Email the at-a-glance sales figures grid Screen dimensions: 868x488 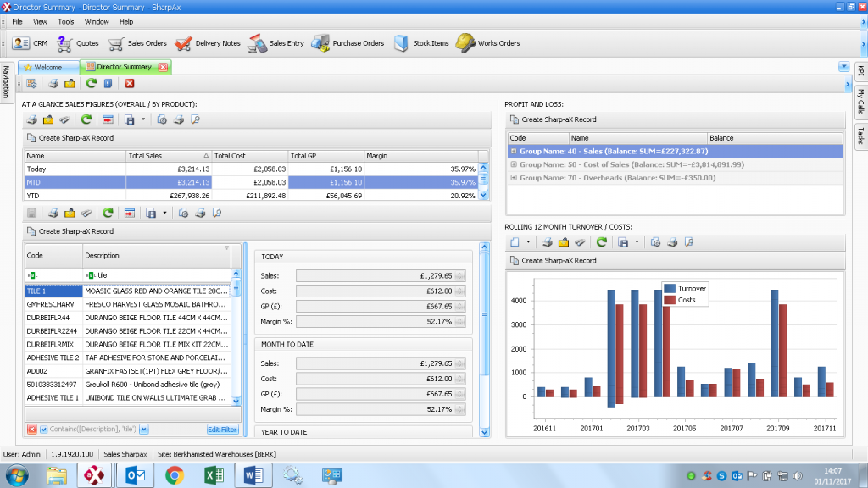[48, 119]
